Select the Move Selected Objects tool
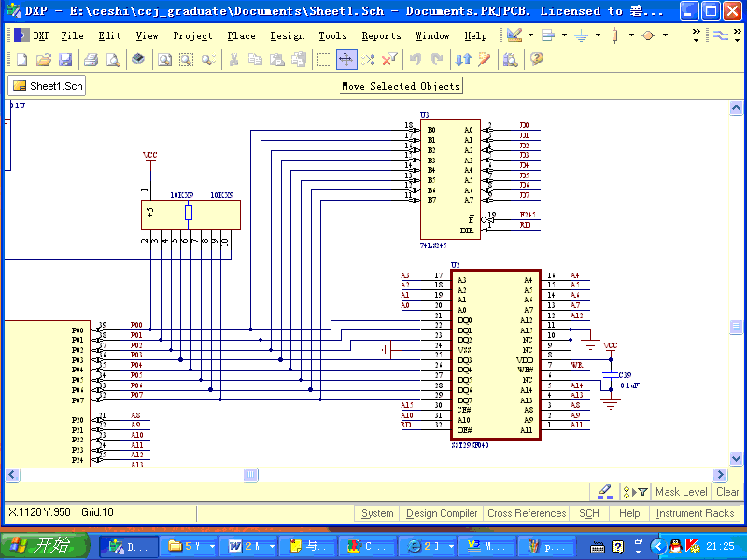 (345, 60)
